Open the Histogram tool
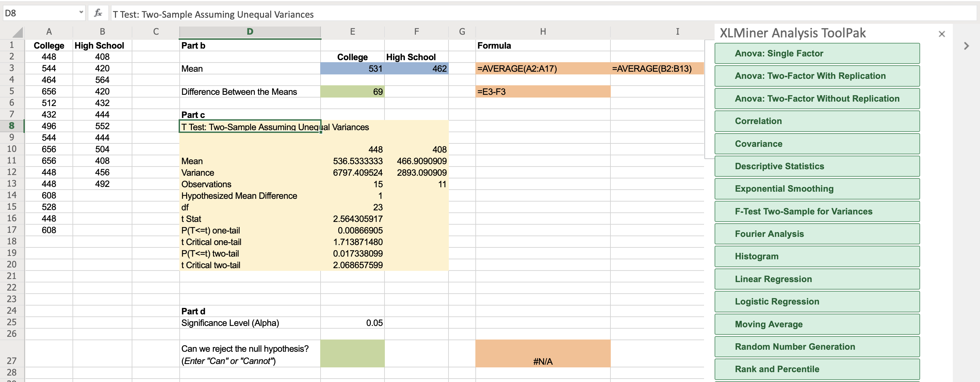980x382 pixels. [x=817, y=257]
